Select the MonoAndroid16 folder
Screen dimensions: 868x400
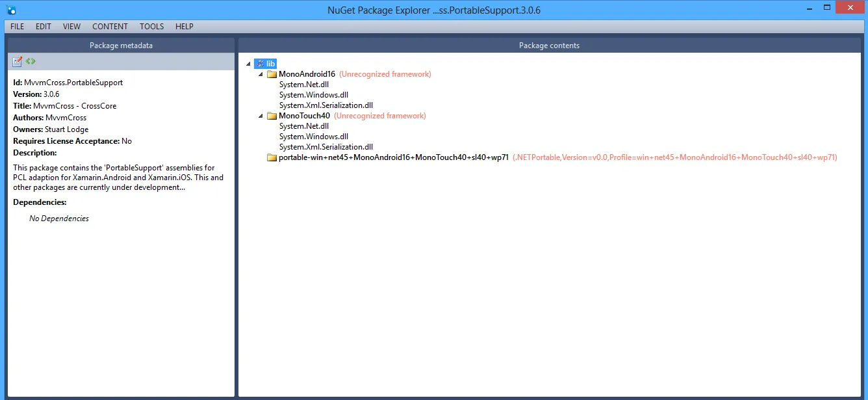click(307, 74)
